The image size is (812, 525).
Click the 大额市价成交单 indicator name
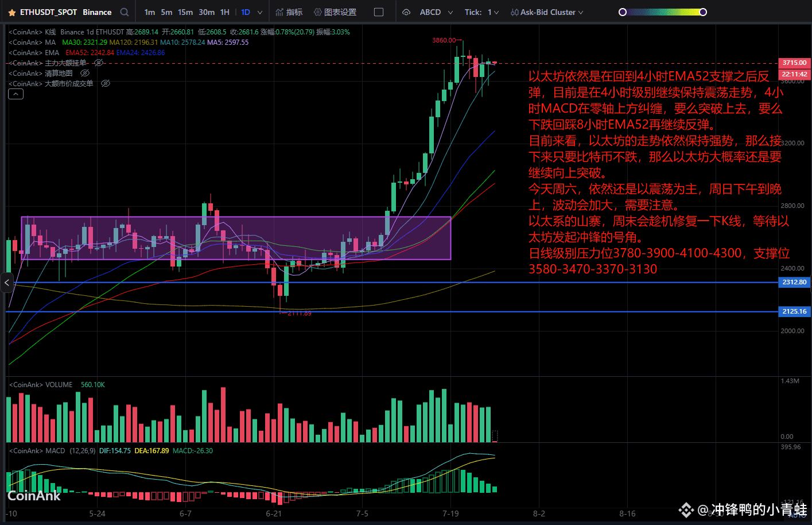tap(69, 84)
